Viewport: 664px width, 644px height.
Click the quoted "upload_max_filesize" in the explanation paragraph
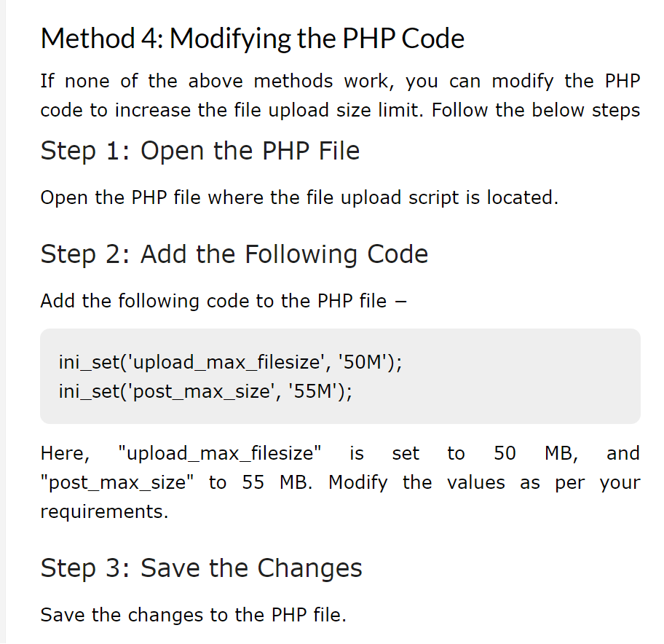tap(219, 453)
